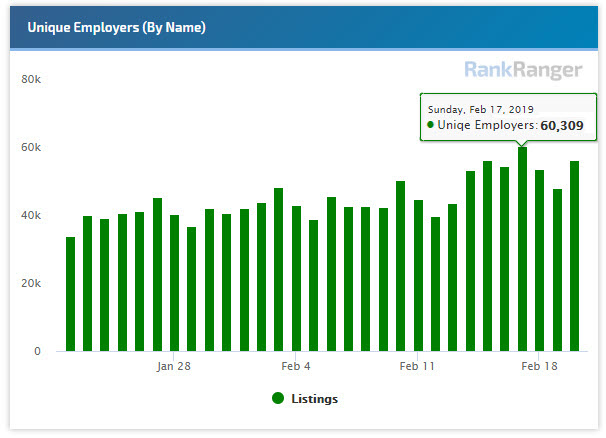The image size is (606, 438).
Task: Toggle the Listings series legend label
Action: click(314, 399)
